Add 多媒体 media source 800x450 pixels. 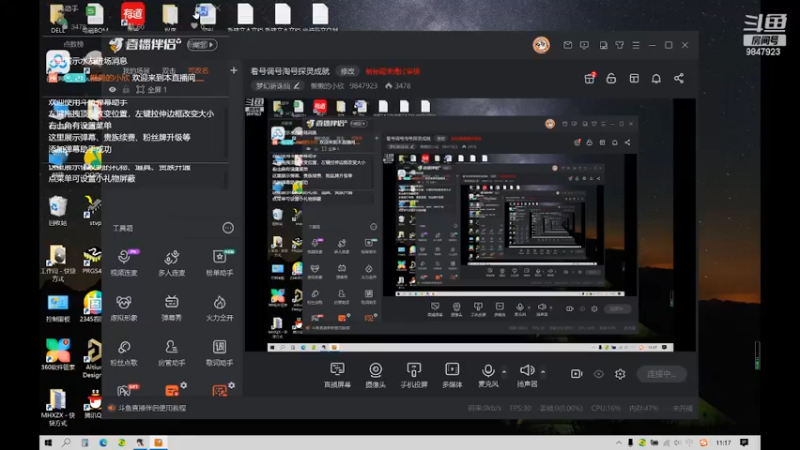point(452,375)
